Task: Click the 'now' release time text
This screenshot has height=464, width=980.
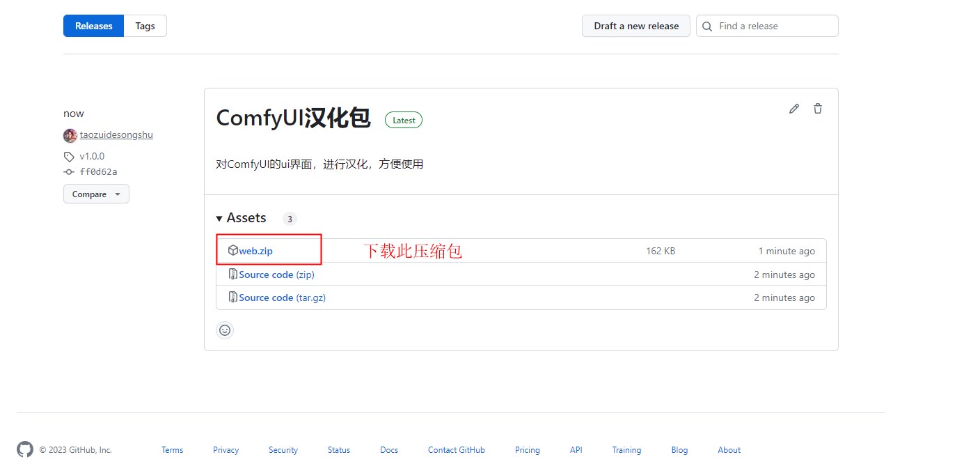Action: pyautogui.click(x=74, y=114)
